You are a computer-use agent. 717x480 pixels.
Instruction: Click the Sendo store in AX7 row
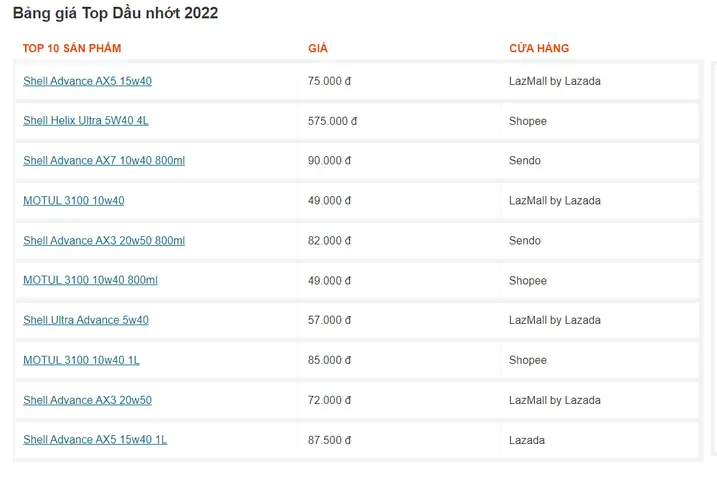(x=524, y=161)
